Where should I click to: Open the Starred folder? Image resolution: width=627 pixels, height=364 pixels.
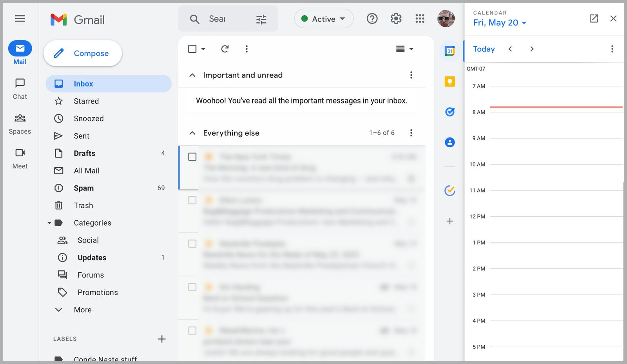point(109,101)
